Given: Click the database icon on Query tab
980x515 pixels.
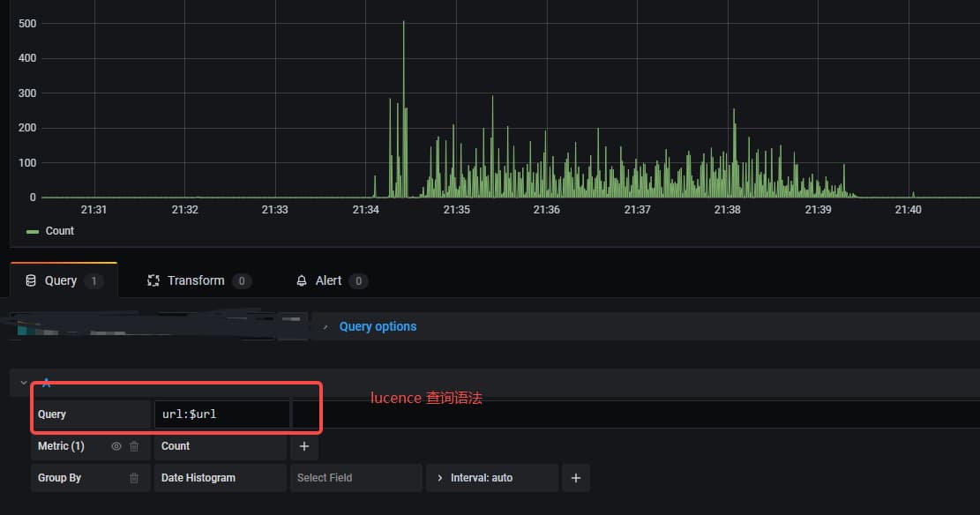Looking at the screenshot, I should point(31,280).
